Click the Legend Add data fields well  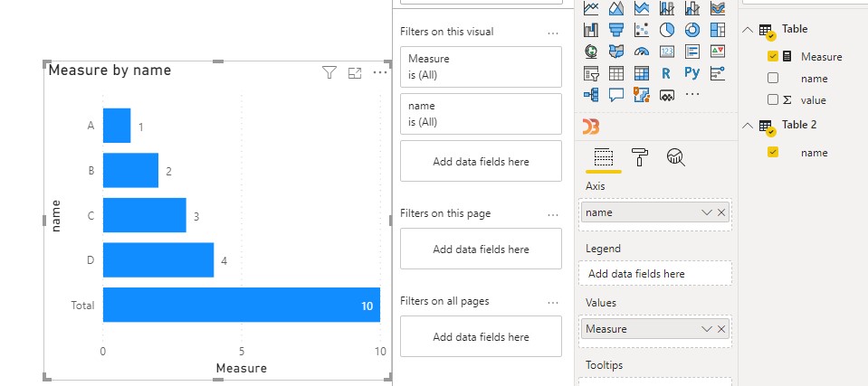point(655,274)
